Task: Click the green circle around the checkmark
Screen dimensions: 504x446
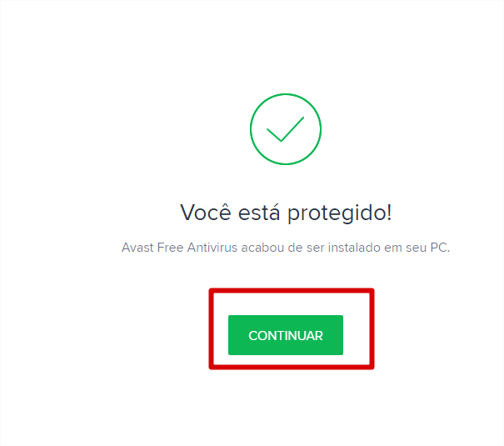Action: tap(286, 129)
